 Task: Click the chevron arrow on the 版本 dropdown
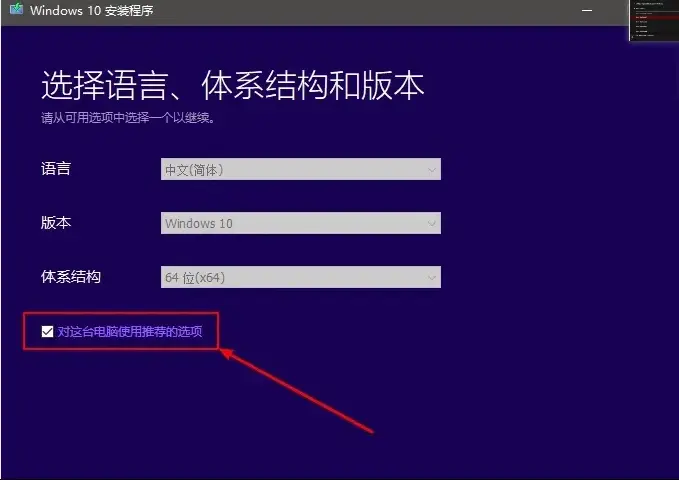(x=431, y=224)
